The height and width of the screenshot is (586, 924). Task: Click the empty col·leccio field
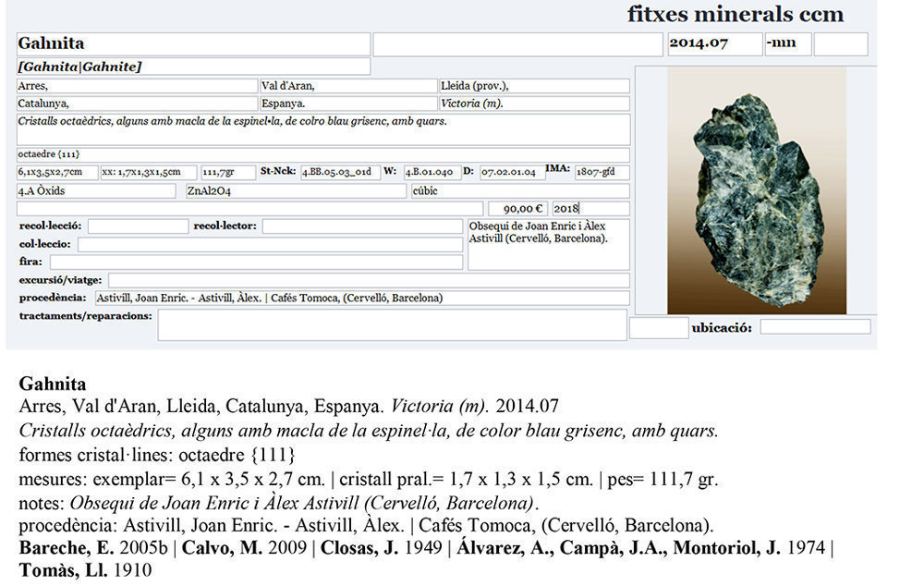271,244
